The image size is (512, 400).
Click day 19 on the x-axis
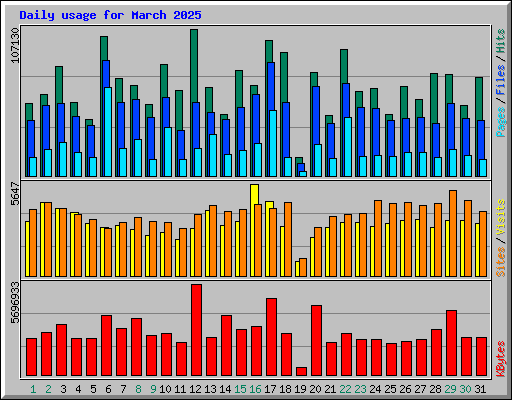[x=300, y=389]
